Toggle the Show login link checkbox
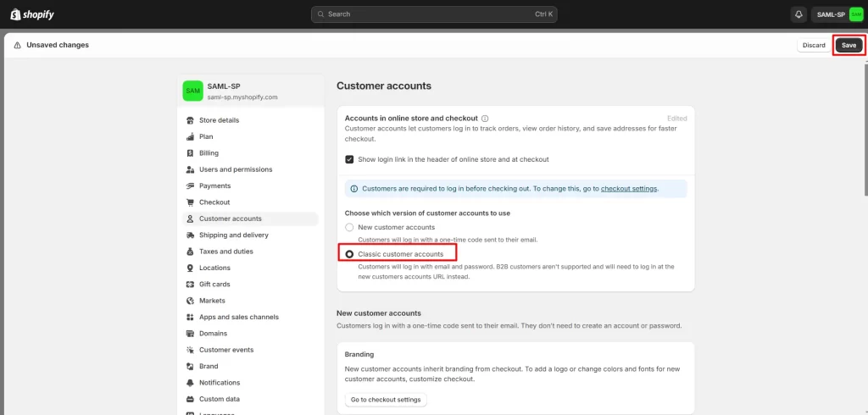868x415 pixels. coord(349,159)
